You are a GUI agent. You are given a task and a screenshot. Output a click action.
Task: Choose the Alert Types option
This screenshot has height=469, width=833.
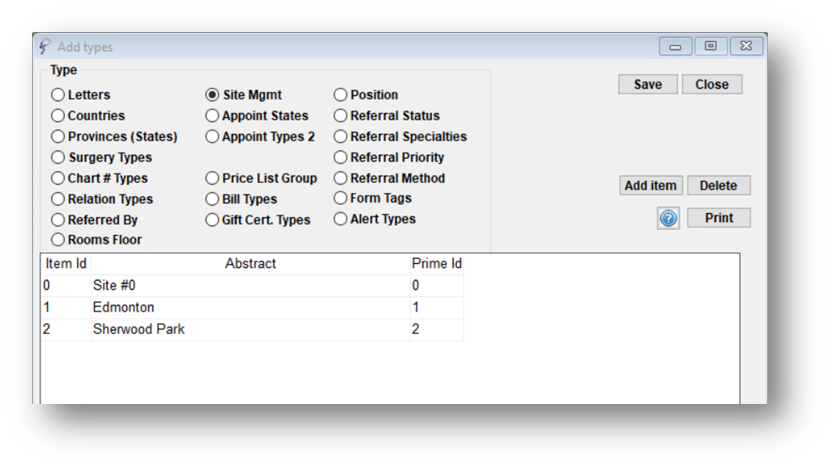(340, 219)
